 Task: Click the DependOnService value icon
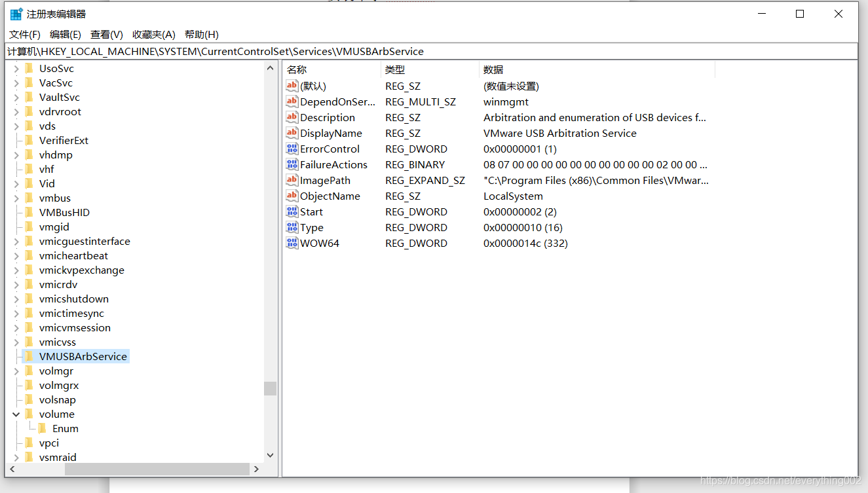point(292,101)
